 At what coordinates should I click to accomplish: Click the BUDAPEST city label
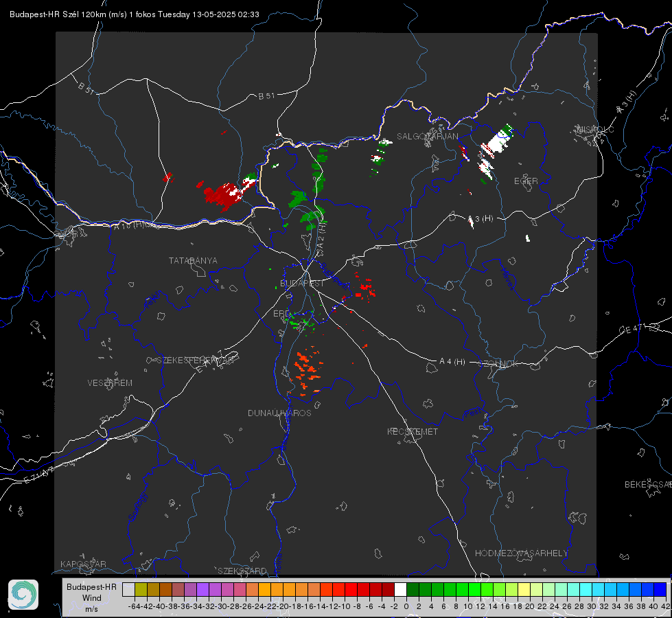click(x=302, y=283)
